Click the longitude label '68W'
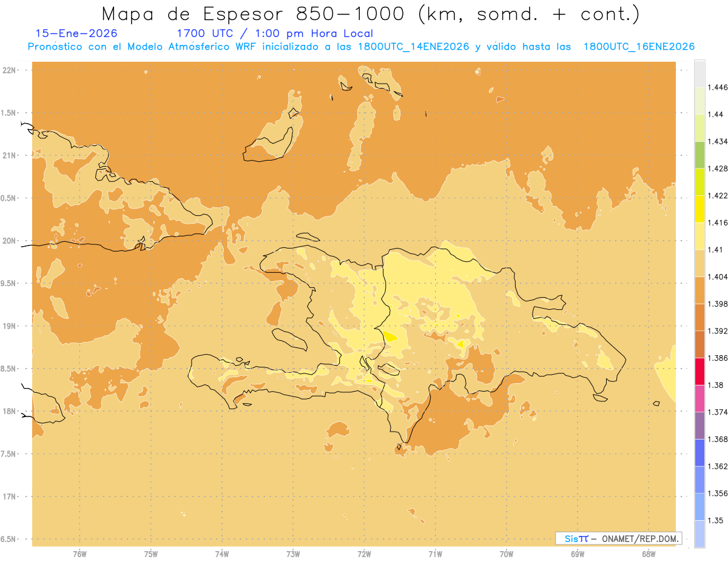 point(649,554)
